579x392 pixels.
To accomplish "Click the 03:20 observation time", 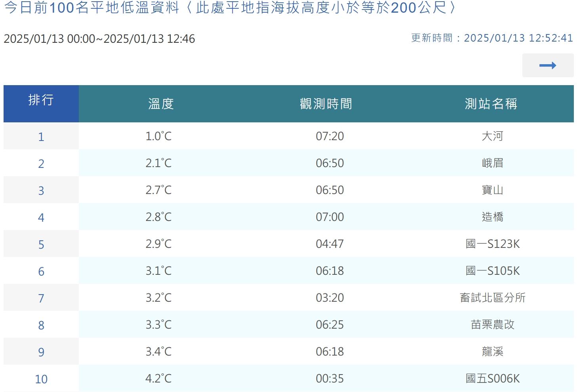I will [x=329, y=298].
